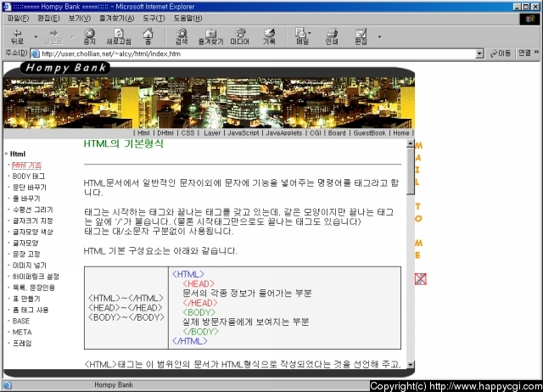This screenshot has height=392, width=543.
Task: Open the History (기록) toolbar icon
Action: click(269, 36)
